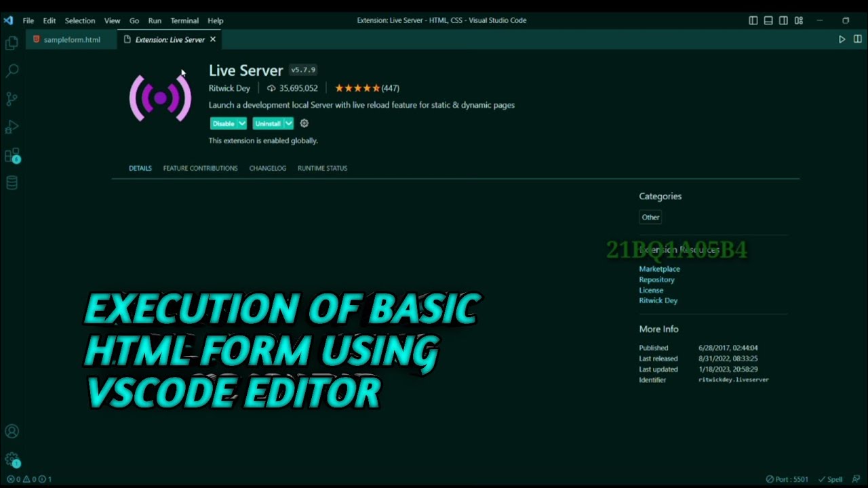Open the Selection menu
868x488 pixels.
(80, 20)
